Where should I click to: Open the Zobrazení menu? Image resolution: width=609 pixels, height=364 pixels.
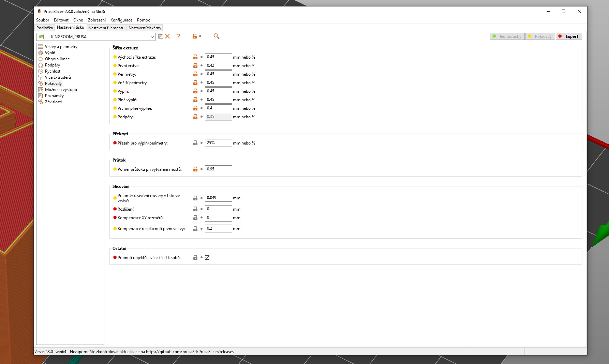(97, 20)
